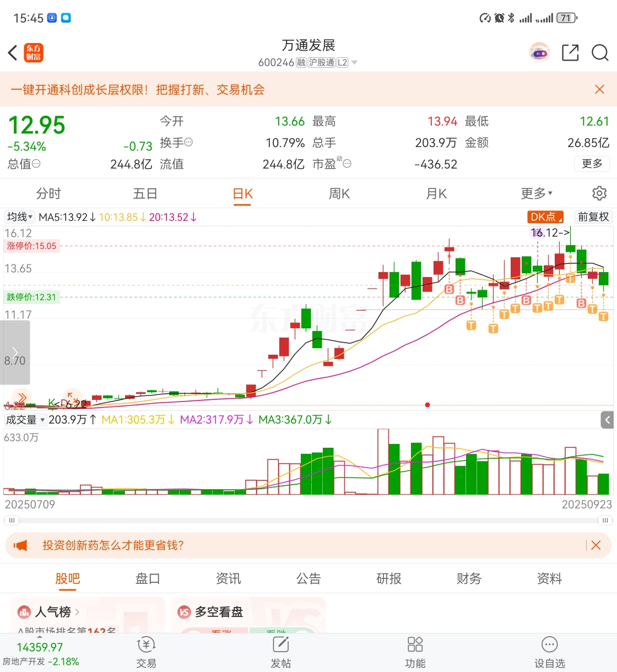Screen dimensions: 617x672
Task: Open the 研报 research tab
Action: coord(389,578)
